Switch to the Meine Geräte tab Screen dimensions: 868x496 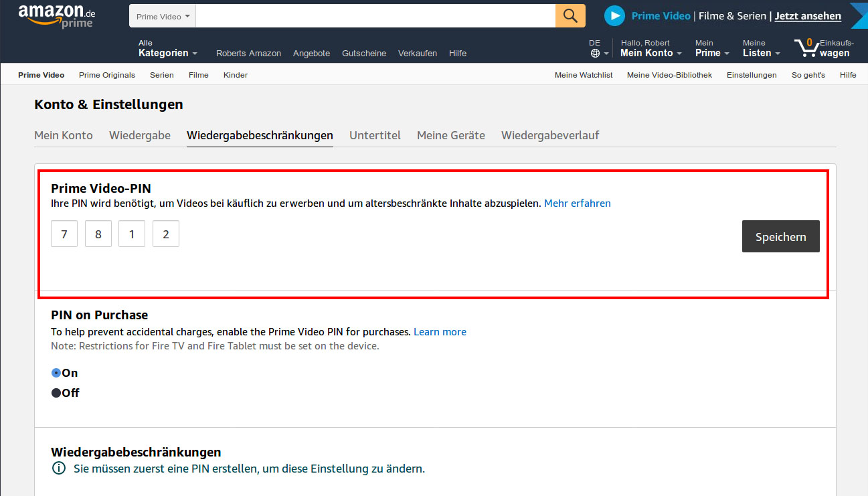coord(450,135)
